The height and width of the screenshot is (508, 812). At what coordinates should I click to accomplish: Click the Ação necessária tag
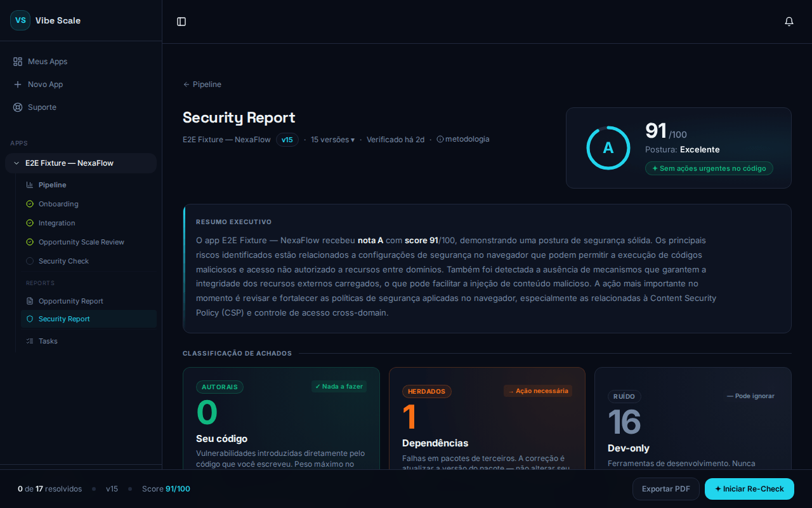coord(538,391)
